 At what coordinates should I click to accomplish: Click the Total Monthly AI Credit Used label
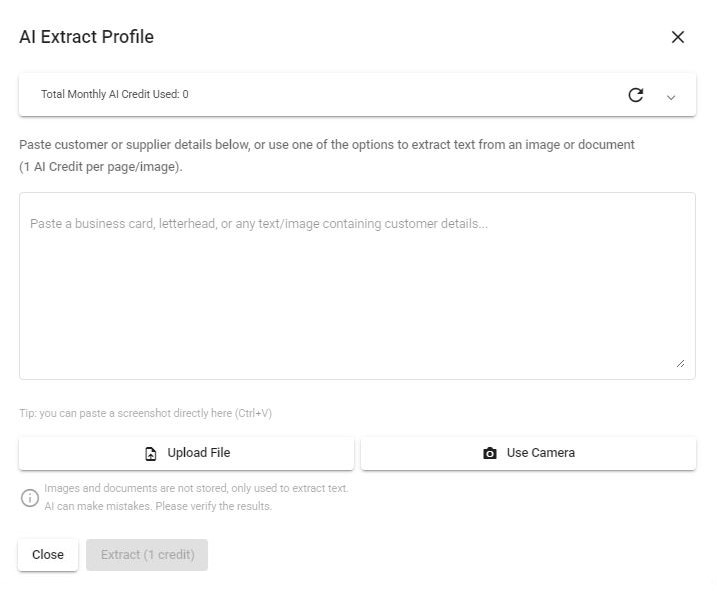pos(115,94)
